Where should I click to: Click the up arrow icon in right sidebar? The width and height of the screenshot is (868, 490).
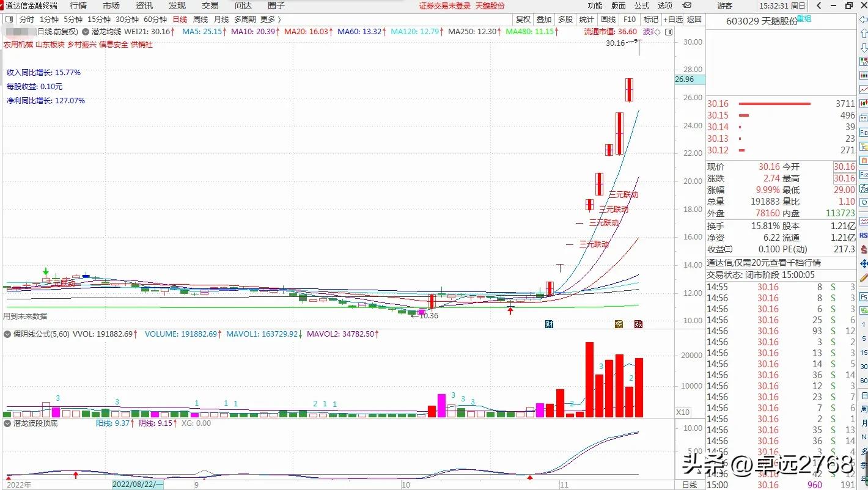click(x=863, y=34)
